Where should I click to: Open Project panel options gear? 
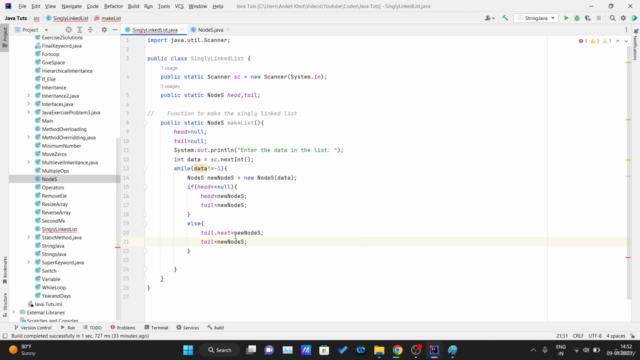coord(104,30)
